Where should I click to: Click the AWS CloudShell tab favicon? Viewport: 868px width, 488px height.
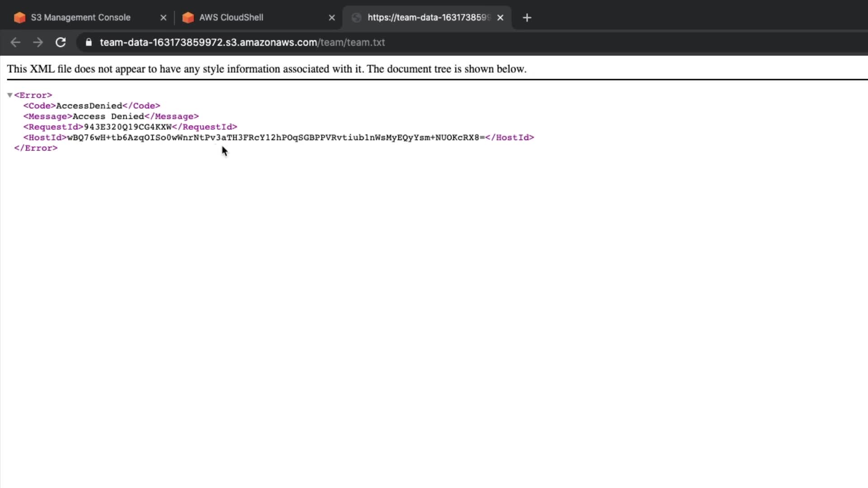tap(188, 18)
